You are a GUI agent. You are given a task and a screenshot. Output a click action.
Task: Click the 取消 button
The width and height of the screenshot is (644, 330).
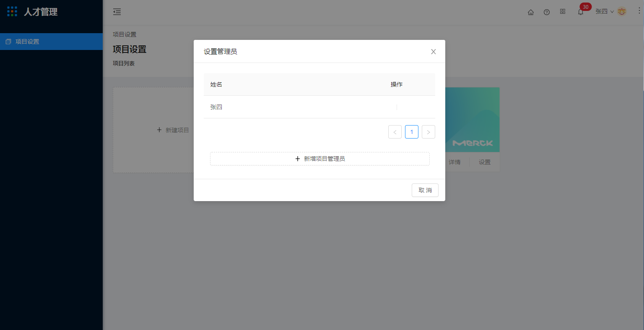(425, 190)
